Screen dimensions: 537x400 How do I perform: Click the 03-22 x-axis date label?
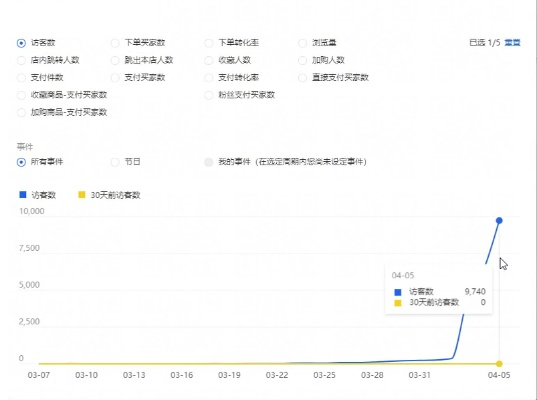(277, 375)
